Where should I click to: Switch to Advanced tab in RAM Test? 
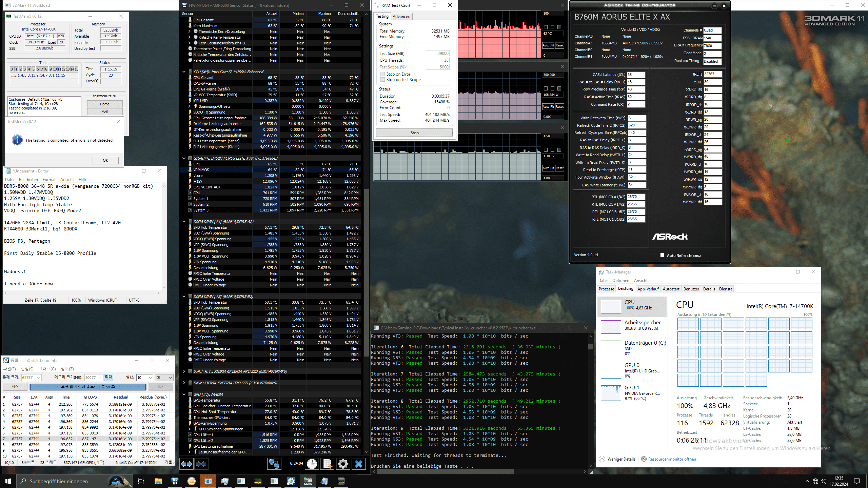pos(401,17)
